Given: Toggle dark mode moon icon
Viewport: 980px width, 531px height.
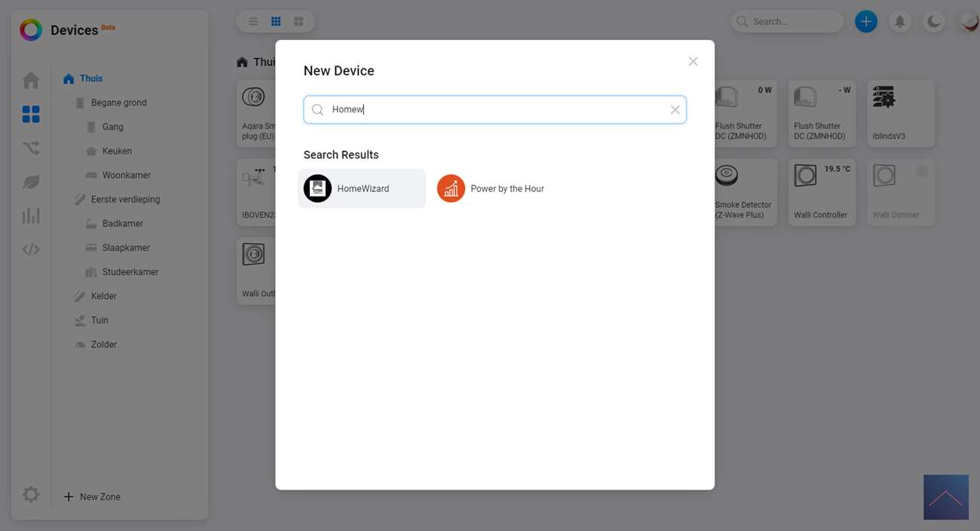Looking at the screenshot, I should coord(934,22).
